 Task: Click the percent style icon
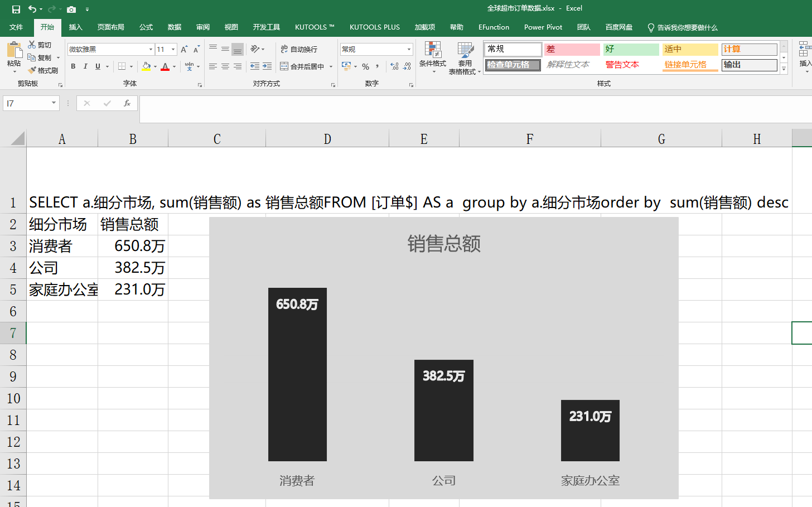point(365,66)
